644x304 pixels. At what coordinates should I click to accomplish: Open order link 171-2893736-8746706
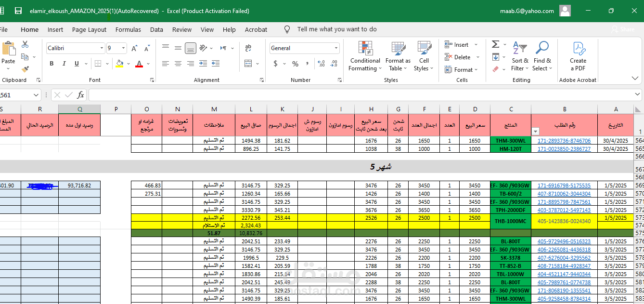click(x=564, y=141)
